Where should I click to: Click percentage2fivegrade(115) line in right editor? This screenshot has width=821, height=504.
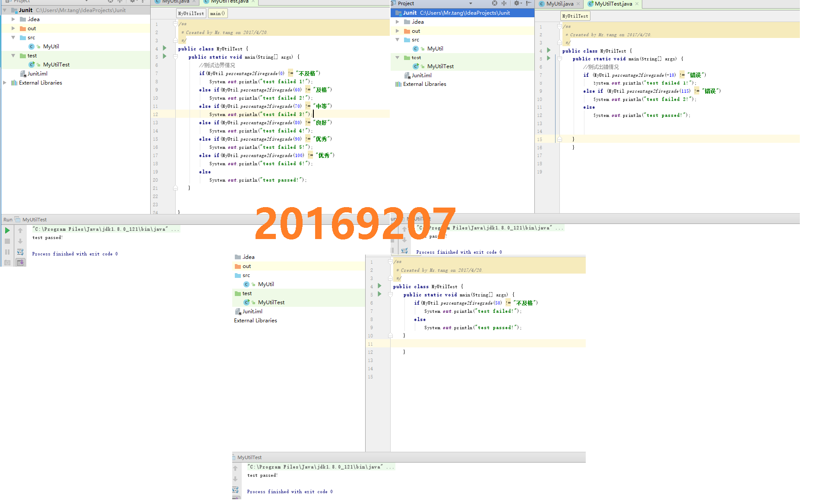(652, 91)
